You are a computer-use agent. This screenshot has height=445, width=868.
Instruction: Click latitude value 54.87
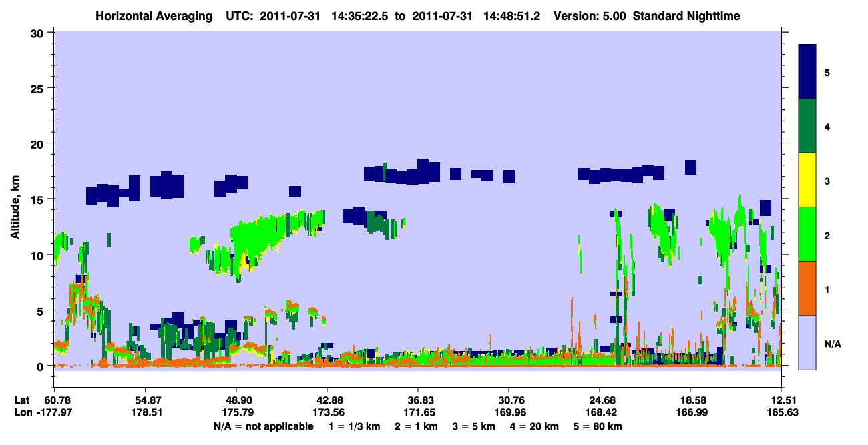click(146, 400)
